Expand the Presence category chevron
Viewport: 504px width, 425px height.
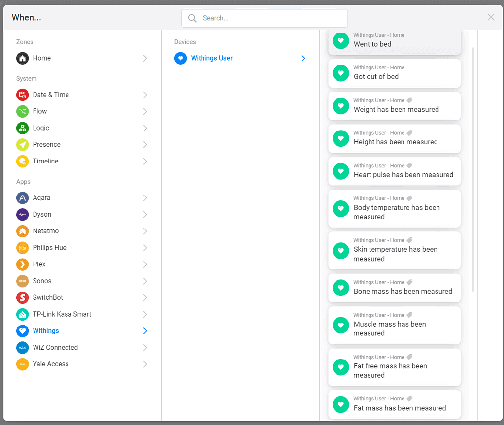point(145,145)
